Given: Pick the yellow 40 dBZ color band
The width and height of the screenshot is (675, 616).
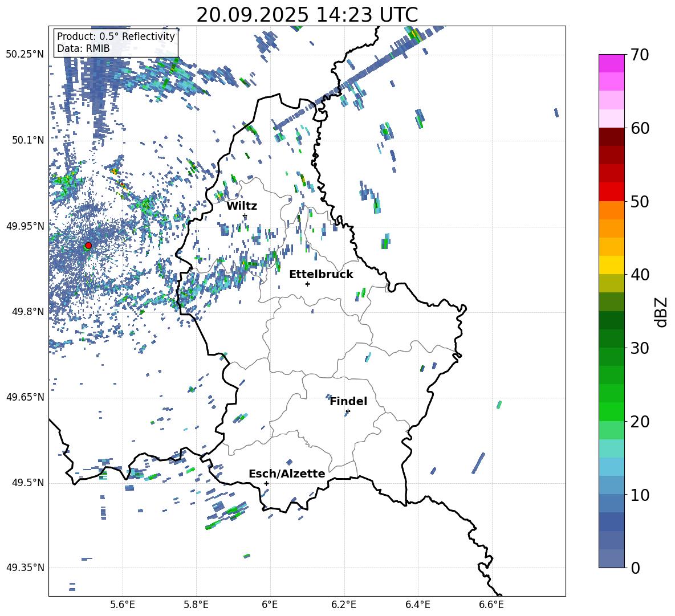Looking at the screenshot, I should (611, 265).
